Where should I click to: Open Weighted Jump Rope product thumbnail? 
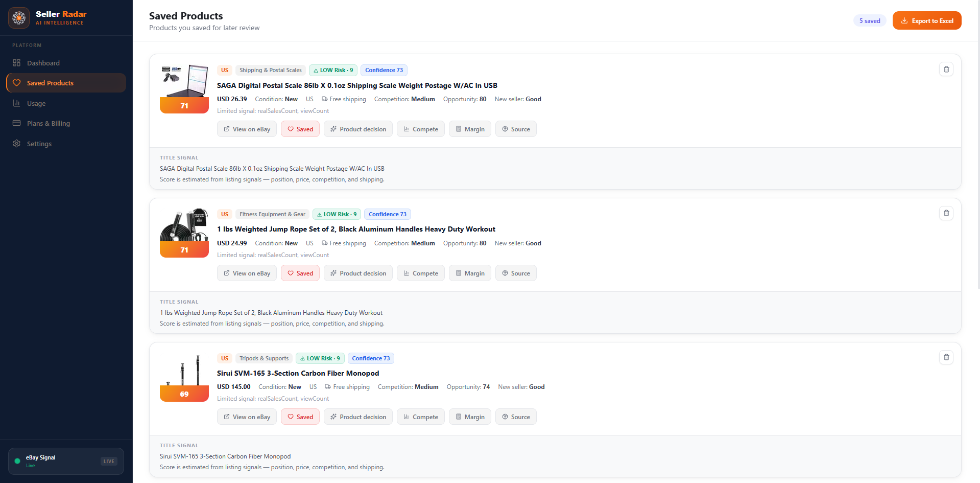(184, 233)
